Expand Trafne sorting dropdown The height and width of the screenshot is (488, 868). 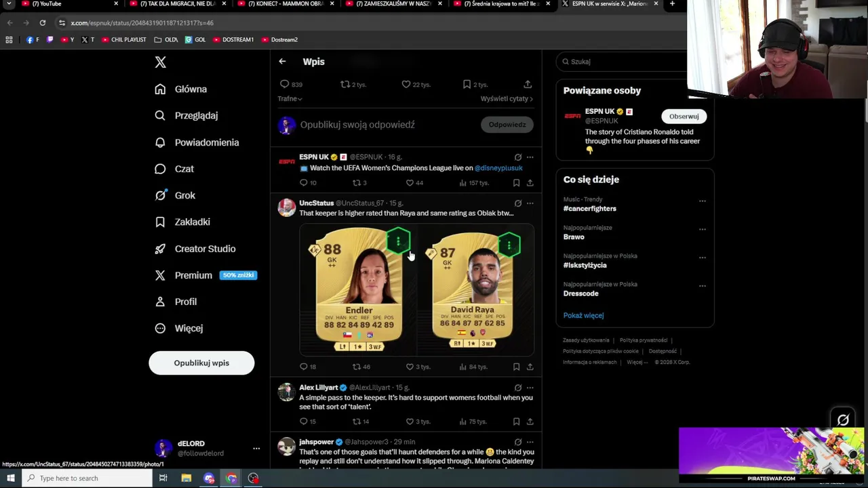pos(290,99)
